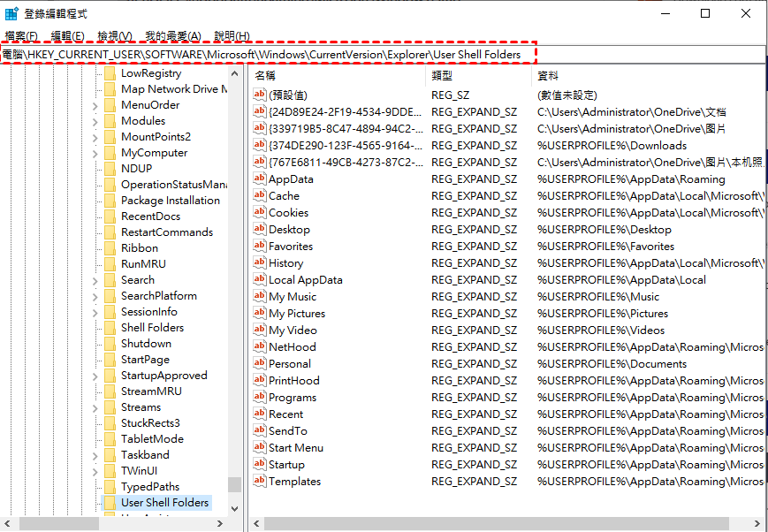
Task: Select the StuckRects3 key
Action: (150, 423)
